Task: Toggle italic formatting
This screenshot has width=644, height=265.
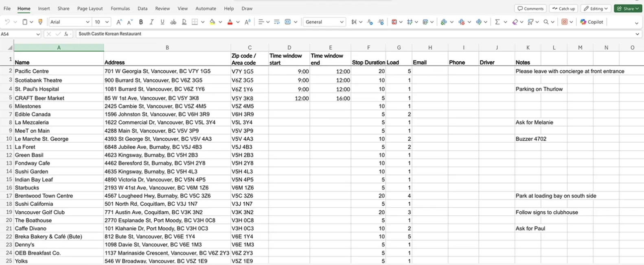Action: [x=151, y=22]
